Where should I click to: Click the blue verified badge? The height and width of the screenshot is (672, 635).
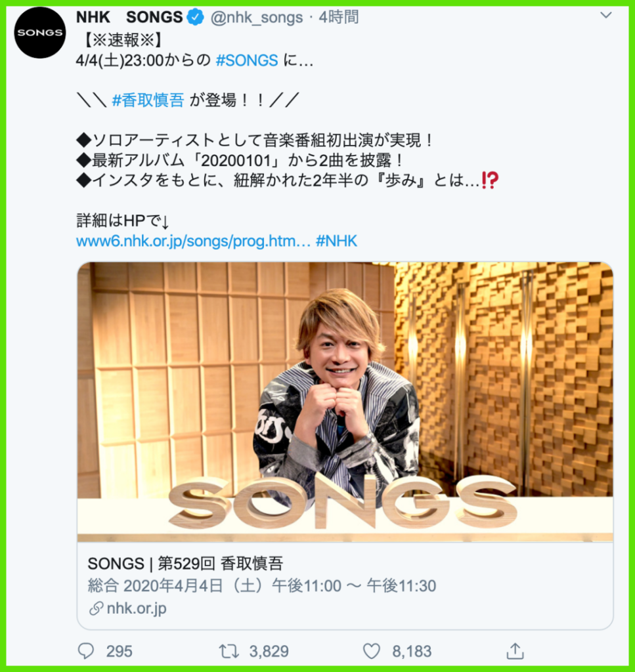[196, 18]
